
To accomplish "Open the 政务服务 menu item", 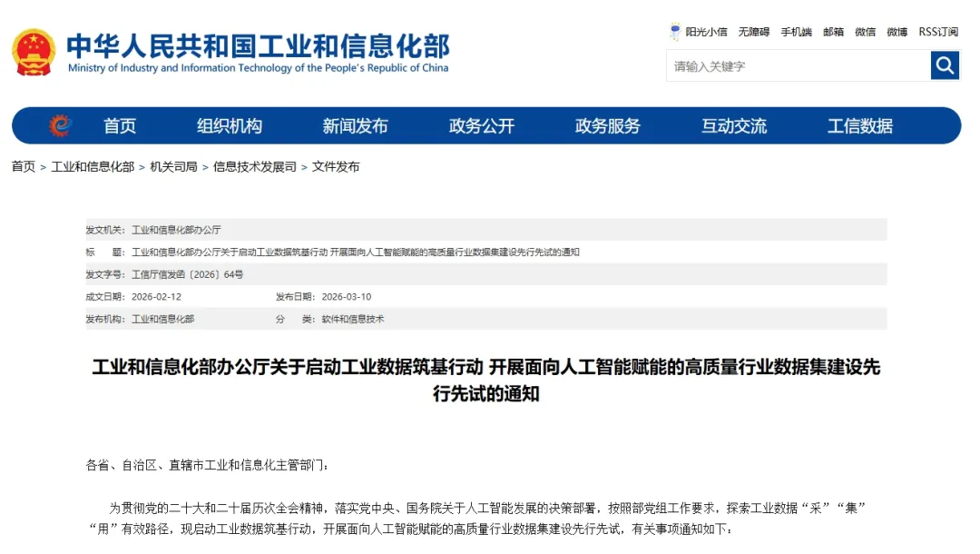I will pos(607,126).
